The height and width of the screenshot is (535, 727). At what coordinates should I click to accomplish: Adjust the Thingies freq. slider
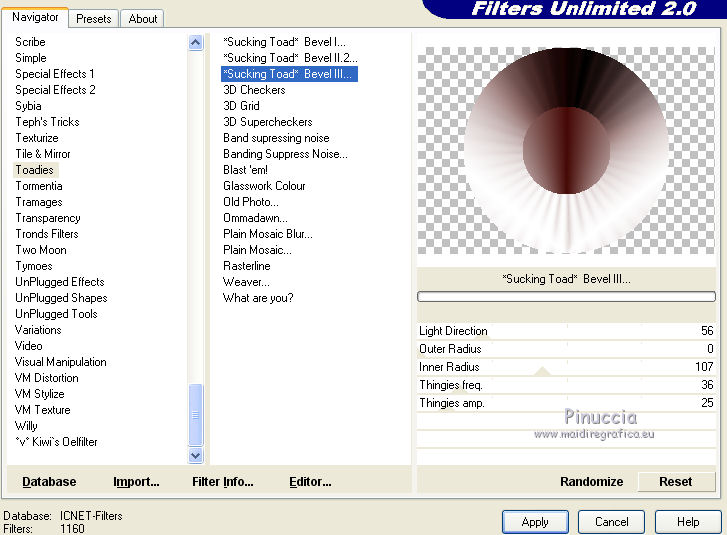click(566, 385)
